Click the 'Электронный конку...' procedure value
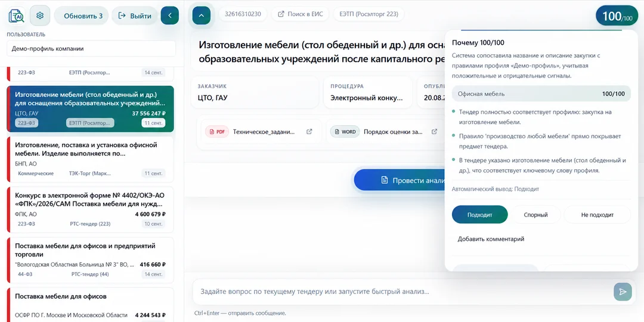This screenshot has height=322, width=644. [366, 98]
